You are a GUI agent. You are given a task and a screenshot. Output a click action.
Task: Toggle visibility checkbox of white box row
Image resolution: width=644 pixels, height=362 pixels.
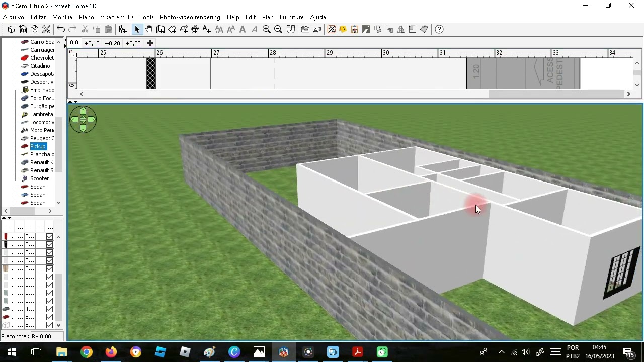pyautogui.click(x=50, y=325)
